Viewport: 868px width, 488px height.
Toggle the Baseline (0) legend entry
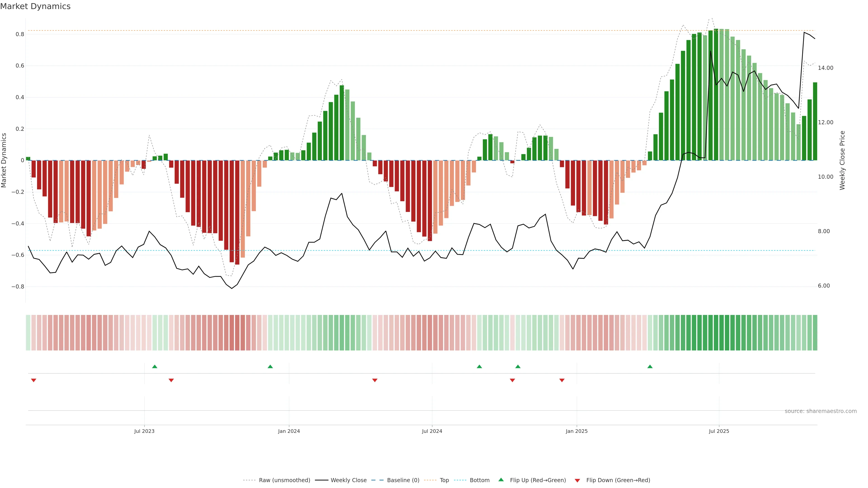click(x=403, y=480)
